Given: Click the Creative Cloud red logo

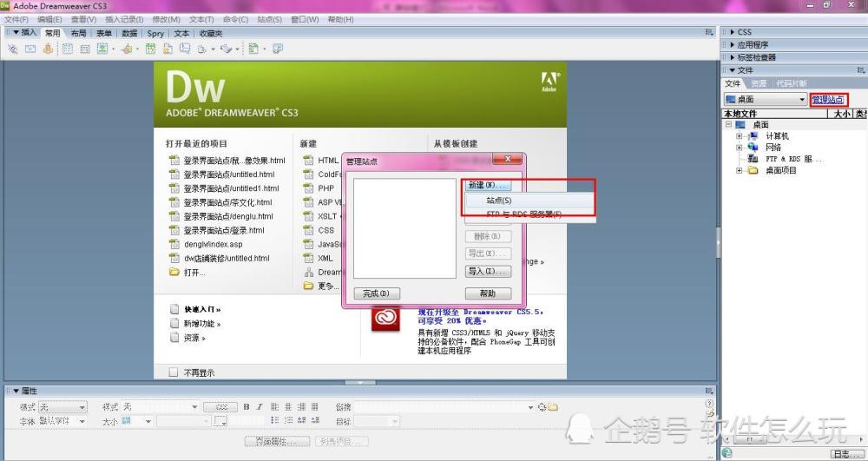Looking at the screenshot, I should pos(385,319).
